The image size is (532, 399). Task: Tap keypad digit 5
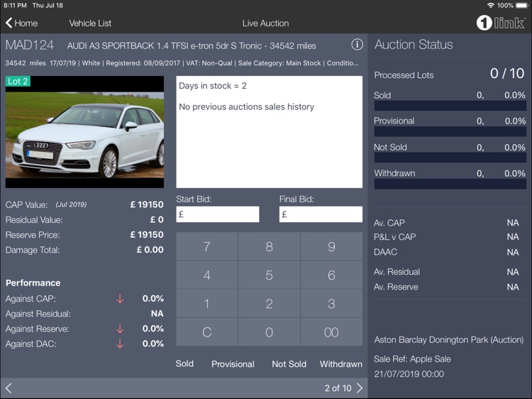pos(269,275)
